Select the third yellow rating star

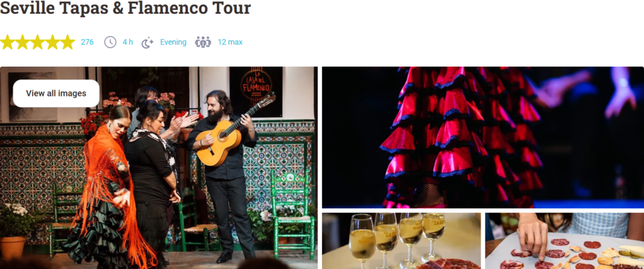click(37, 42)
